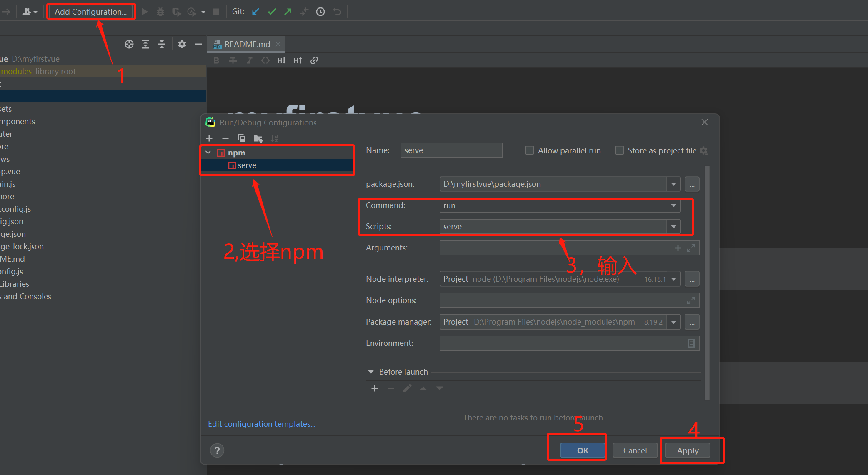
Task: Close the README.md tab
Action: 278,44
